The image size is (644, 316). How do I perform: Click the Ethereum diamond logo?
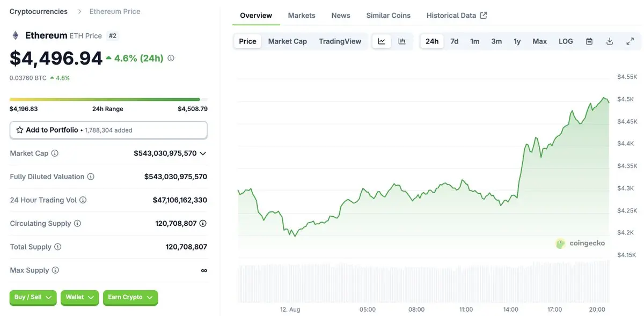coord(16,35)
